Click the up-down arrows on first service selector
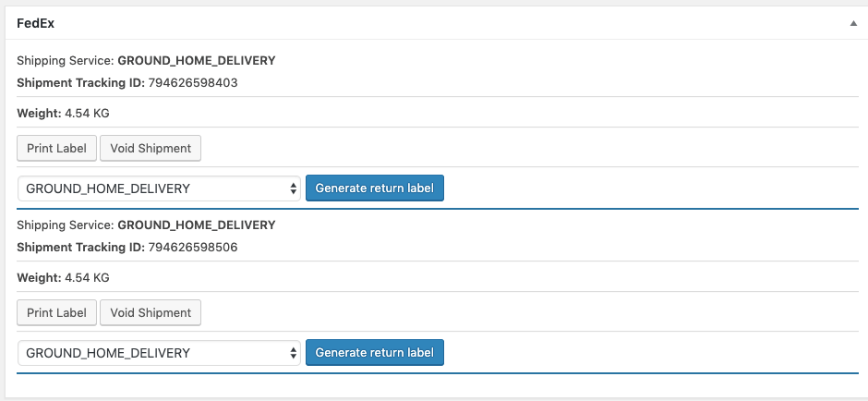868x401 pixels. (x=294, y=188)
